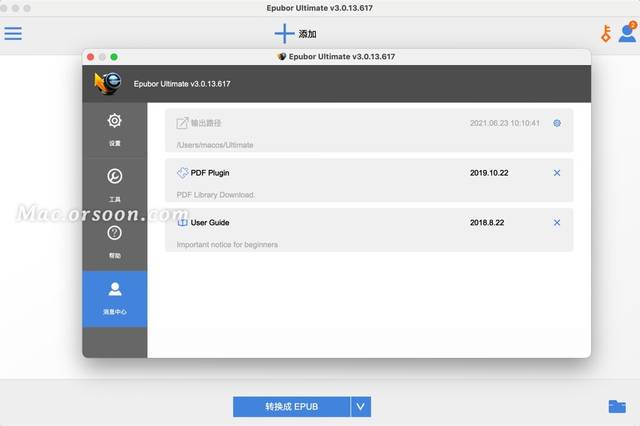Screen dimensions: 640x426
Task: Open the user account icon with badge
Action: pyautogui.click(x=627, y=32)
